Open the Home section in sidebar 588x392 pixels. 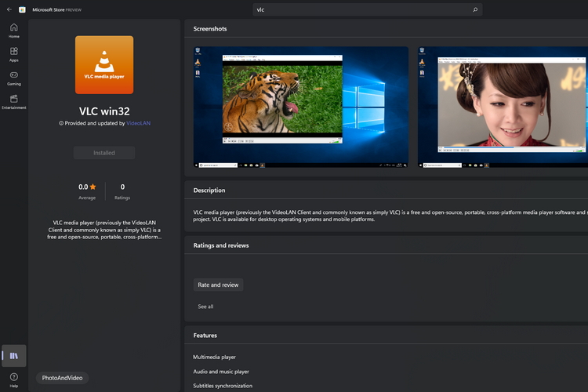pyautogui.click(x=14, y=31)
